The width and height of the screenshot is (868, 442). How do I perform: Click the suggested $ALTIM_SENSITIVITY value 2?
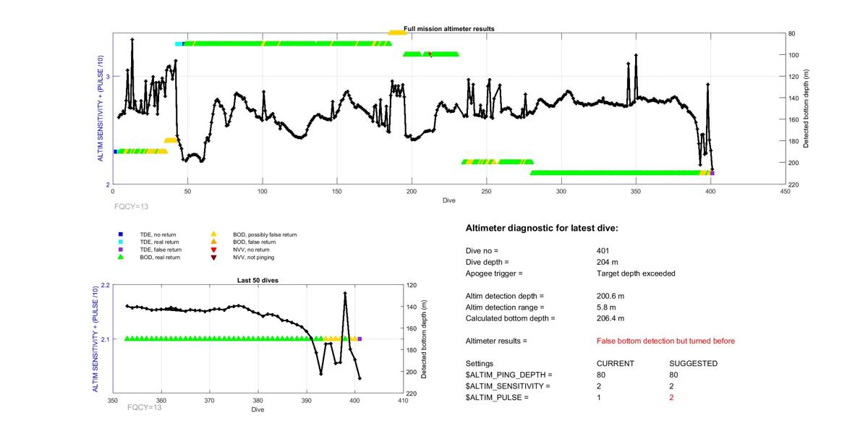tap(672, 386)
